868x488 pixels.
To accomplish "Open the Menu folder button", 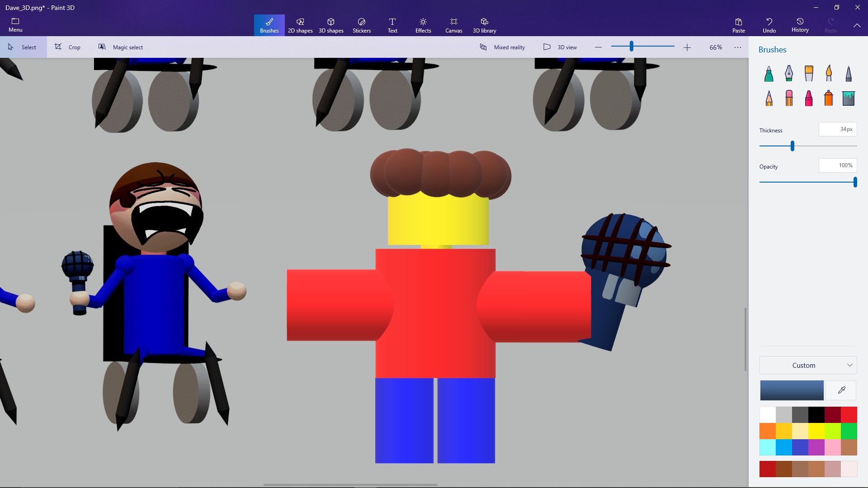I will pyautogui.click(x=15, y=25).
